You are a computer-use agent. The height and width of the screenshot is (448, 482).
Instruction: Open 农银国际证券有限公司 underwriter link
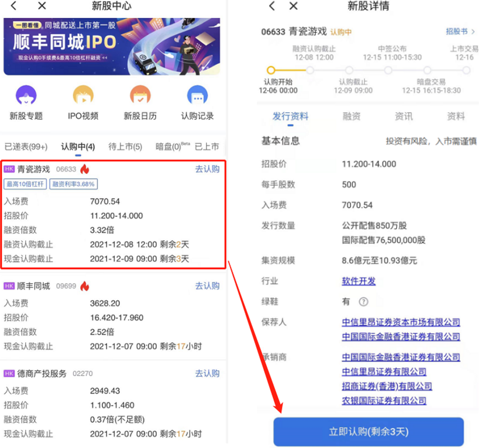click(384, 401)
